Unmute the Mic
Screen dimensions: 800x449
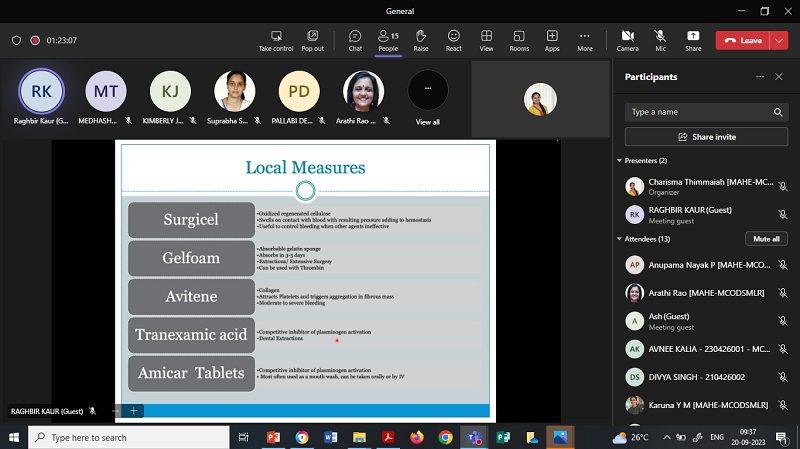point(660,40)
